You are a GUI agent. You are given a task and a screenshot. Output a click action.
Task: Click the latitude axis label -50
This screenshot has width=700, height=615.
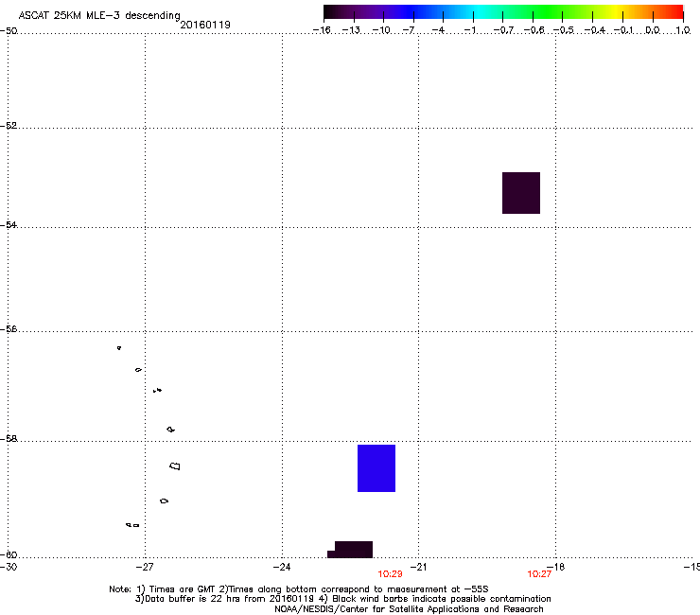9,31
